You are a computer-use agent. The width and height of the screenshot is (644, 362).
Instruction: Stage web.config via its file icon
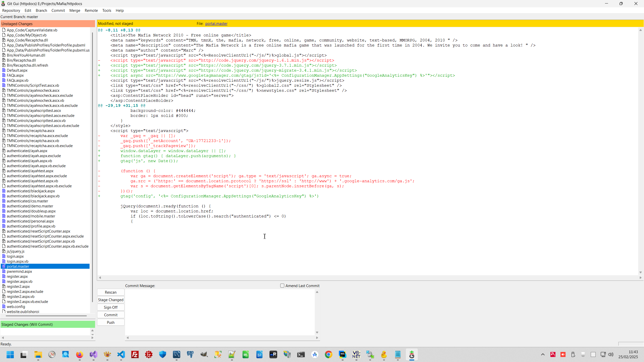click(x=4, y=306)
